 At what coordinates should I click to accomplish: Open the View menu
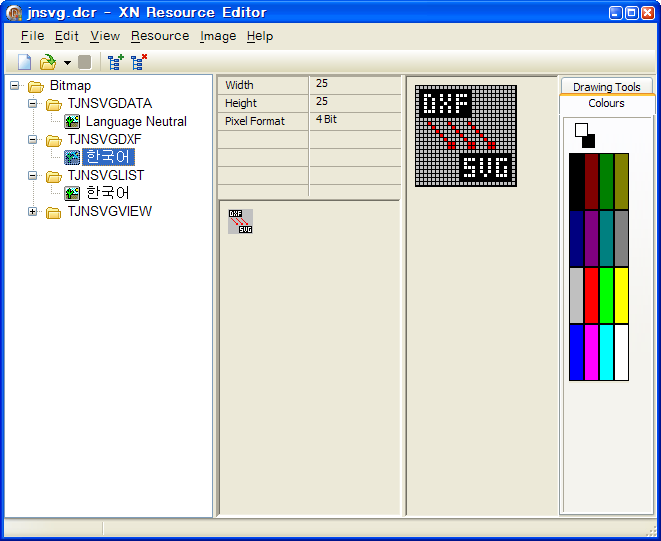click(105, 36)
